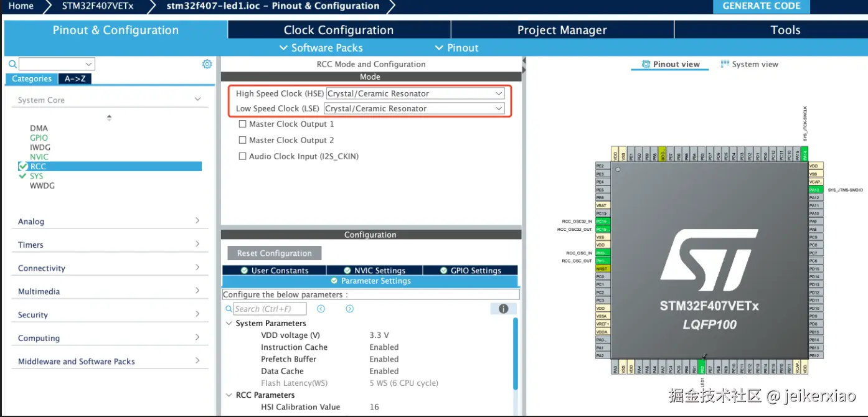
Task: Go to next search result arrow icon
Action: pos(350,309)
